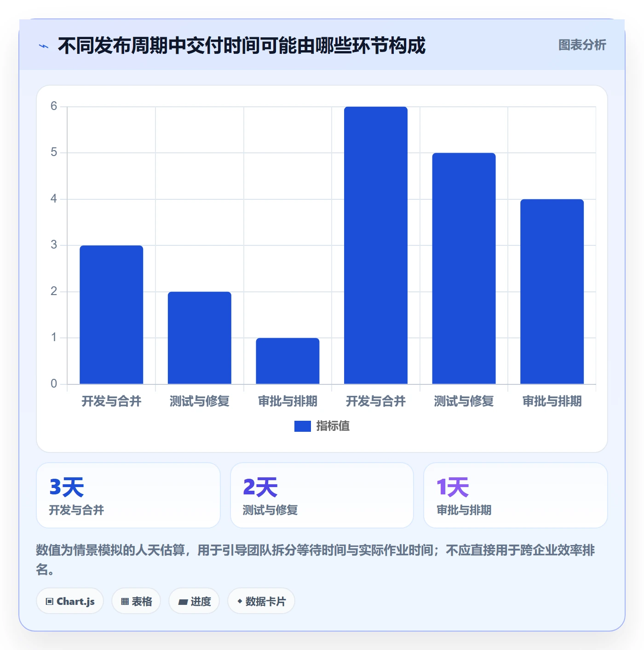
Task: Select the 开发与合并 bar with value 6
Action: 376,245
